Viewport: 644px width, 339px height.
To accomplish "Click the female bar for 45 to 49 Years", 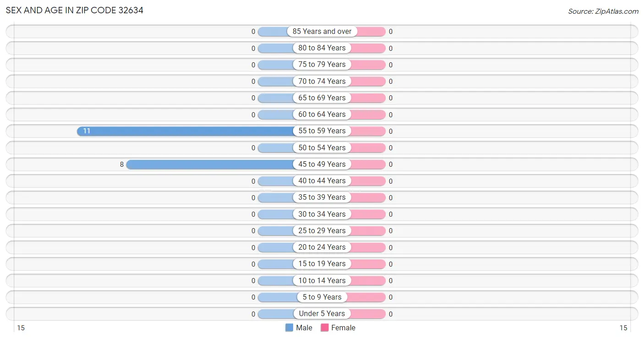I will (368, 164).
